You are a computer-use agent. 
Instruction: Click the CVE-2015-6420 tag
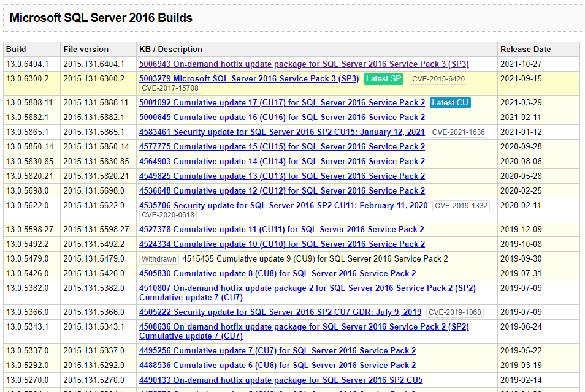pyautogui.click(x=438, y=79)
